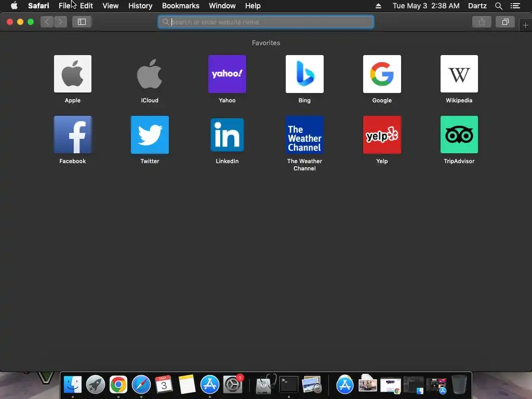Open the View menu
Viewport: 532px width, 399px height.
pyautogui.click(x=111, y=6)
